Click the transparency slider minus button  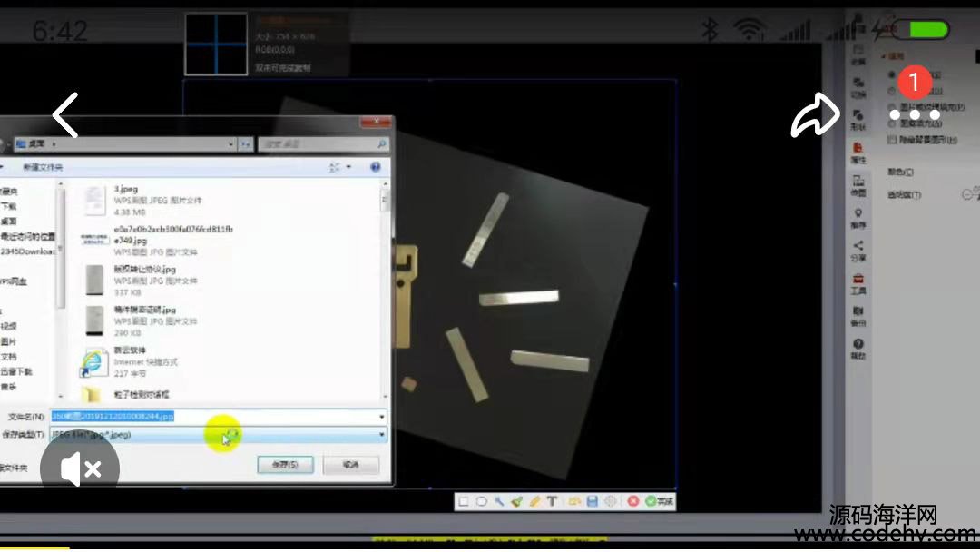point(966,194)
